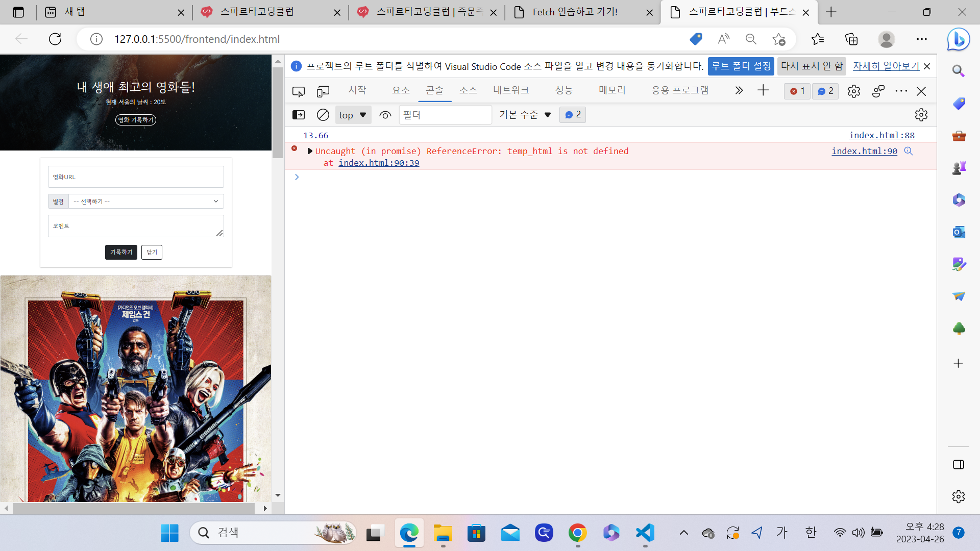Open the top context dropdown
Image resolution: width=980 pixels, height=551 pixels.
353,115
